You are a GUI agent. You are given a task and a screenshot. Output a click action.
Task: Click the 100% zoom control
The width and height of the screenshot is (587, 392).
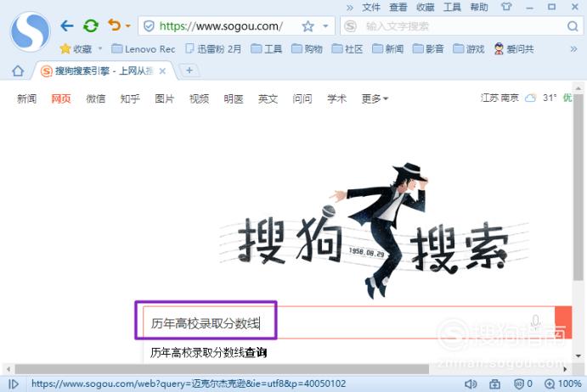[x=562, y=384]
